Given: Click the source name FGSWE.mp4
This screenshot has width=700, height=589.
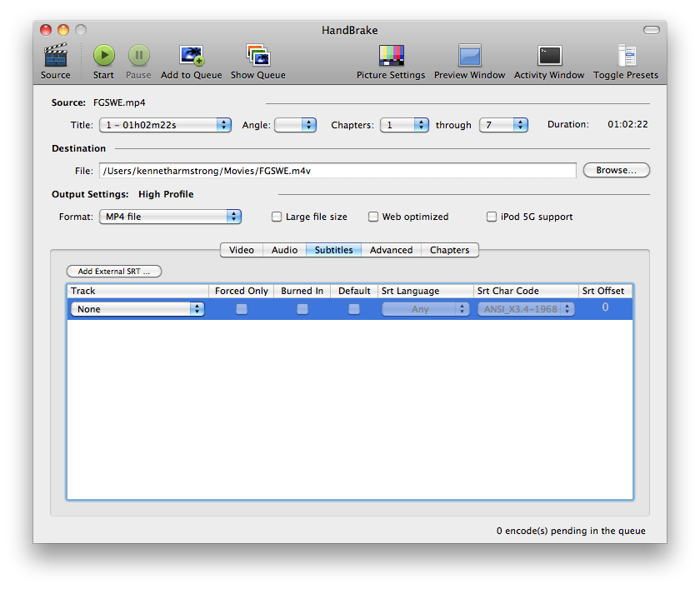Looking at the screenshot, I should pyautogui.click(x=119, y=102).
